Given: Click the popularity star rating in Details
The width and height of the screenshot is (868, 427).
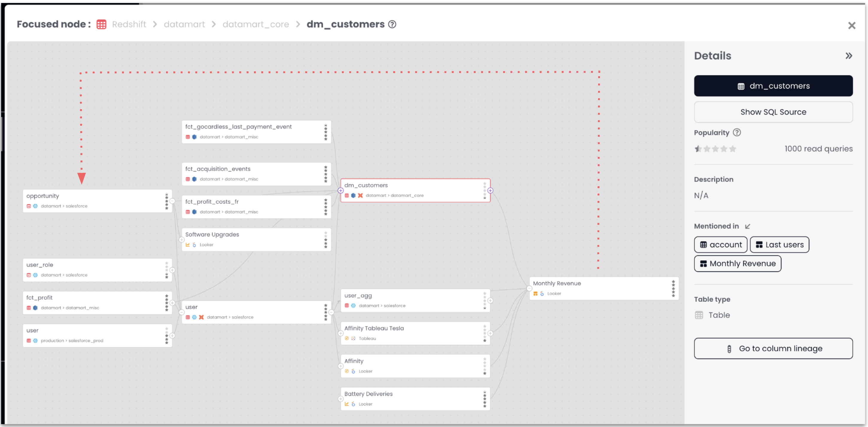Looking at the screenshot, I should click(715, 149).
